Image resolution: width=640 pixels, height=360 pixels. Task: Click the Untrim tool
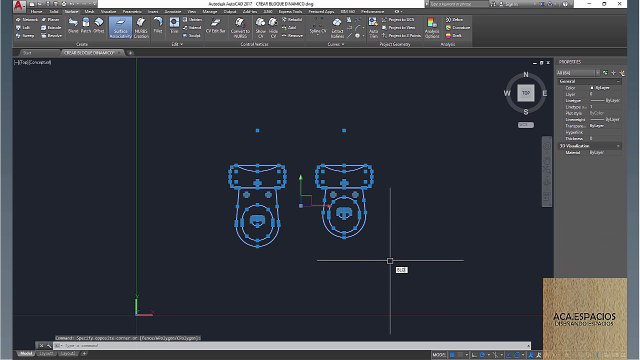[x=192, y=20]
